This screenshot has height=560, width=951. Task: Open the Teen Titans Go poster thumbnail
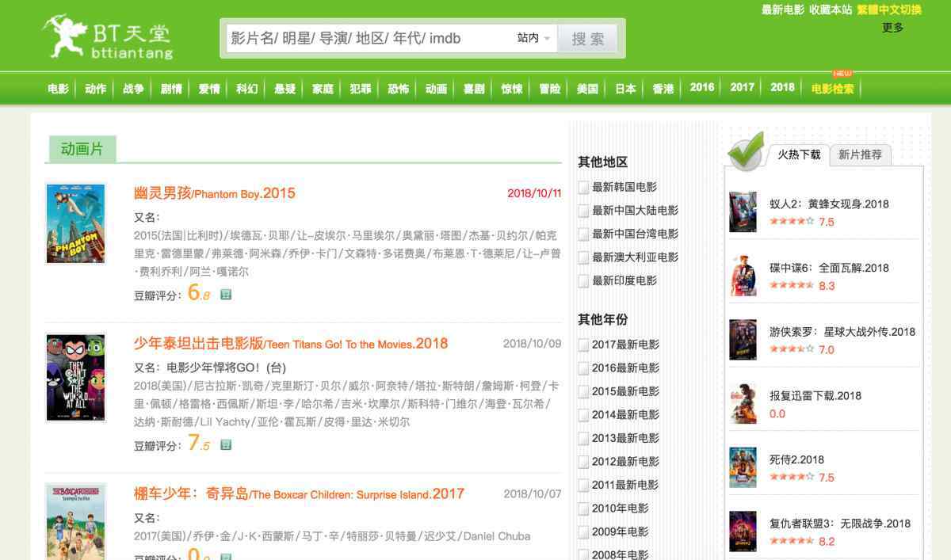point(75,377)
